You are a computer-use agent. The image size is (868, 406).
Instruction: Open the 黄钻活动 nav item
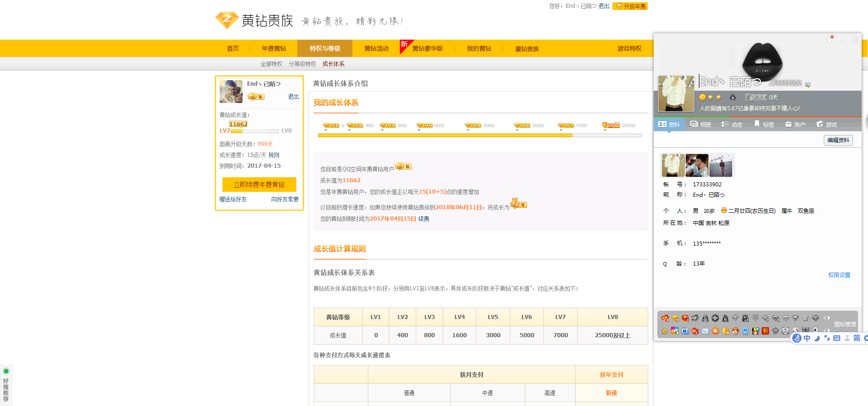(x=377, y=48)
